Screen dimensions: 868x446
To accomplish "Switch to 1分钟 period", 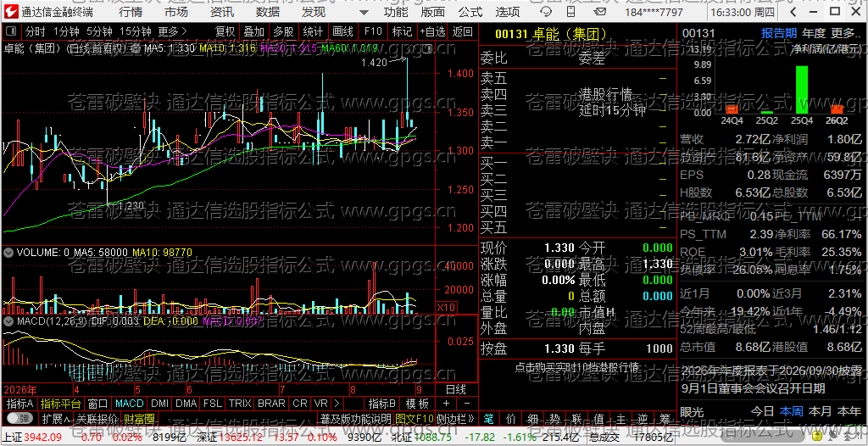I will click(x=67, y=31).
